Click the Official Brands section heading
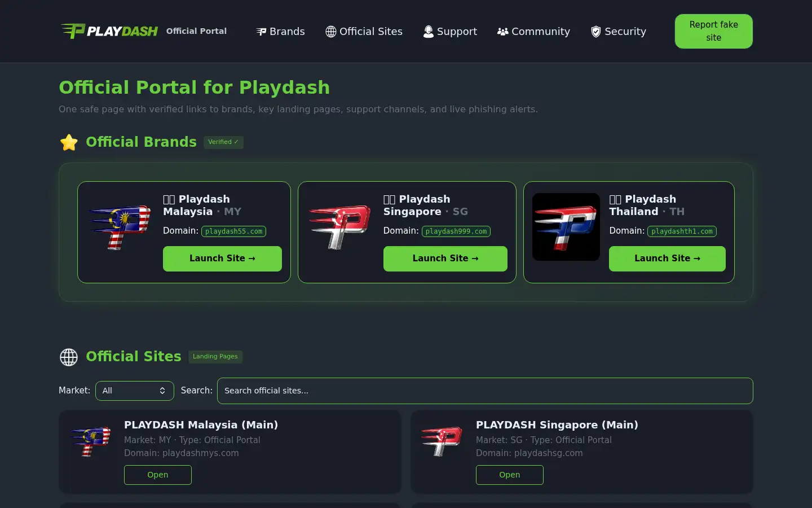812x508 pixels. click(x=141, y=142)
